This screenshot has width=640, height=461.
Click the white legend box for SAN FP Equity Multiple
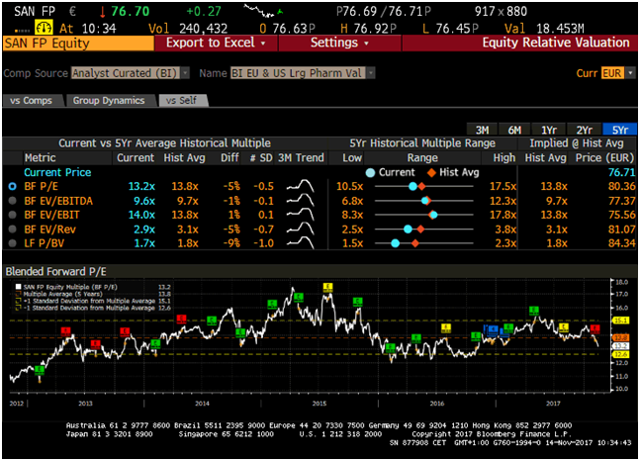tap(18, 287)
